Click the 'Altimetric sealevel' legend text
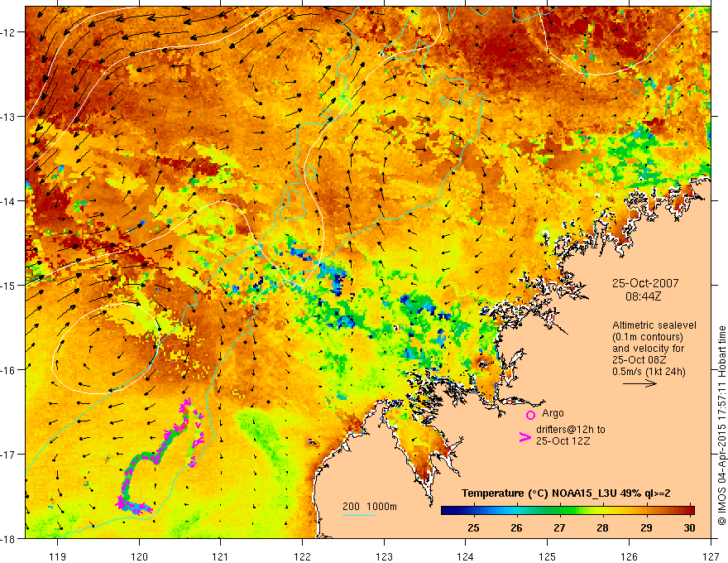This screenshot has height=563, width=728. [654, 325]
